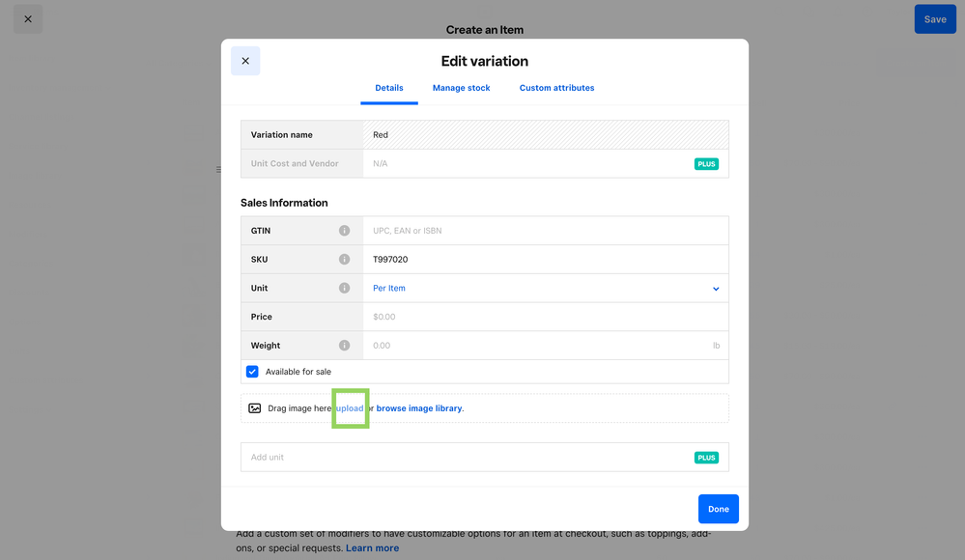Select the Details tab
Viewport: 965px width, 560px height.
[x=389, y=88]
